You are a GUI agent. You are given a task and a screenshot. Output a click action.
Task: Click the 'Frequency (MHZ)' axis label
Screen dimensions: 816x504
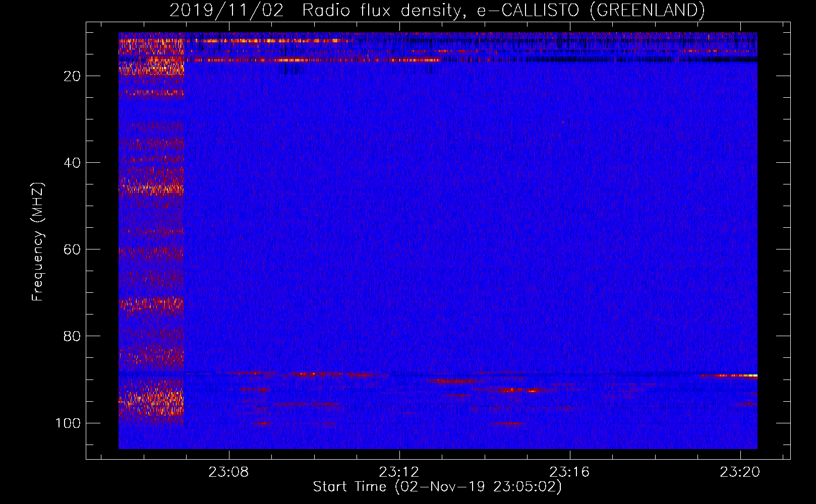(38, 242)
